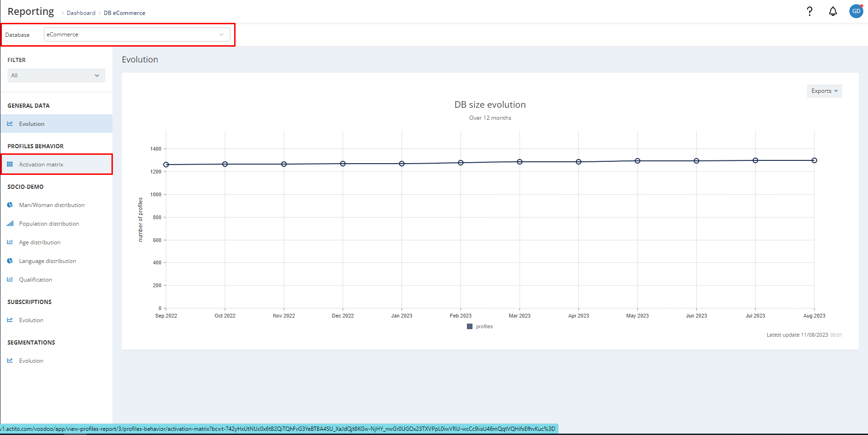This screenshot has width=868, height=435.
Task: Open Evolution under Segmentations
Action: coord(56,360)
